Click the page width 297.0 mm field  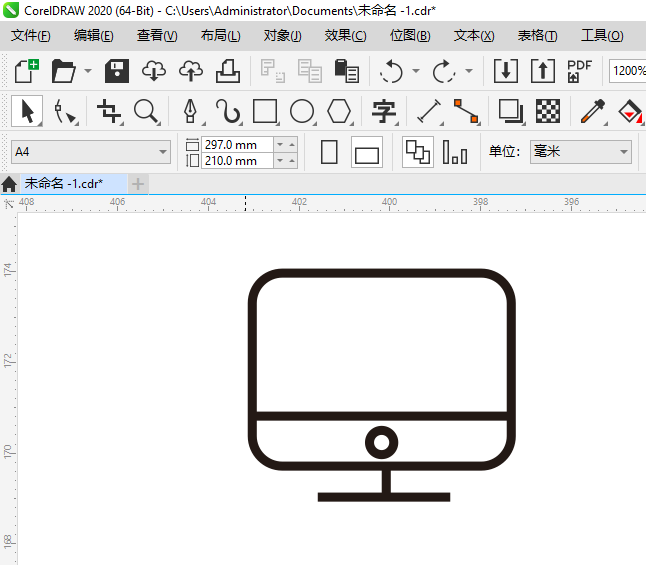(x=237, y=145)
